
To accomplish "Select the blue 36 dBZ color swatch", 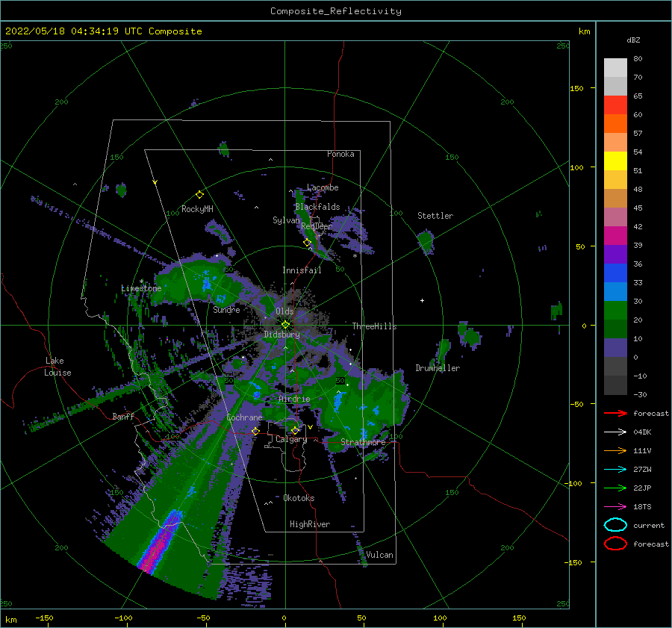I will 615,273.
